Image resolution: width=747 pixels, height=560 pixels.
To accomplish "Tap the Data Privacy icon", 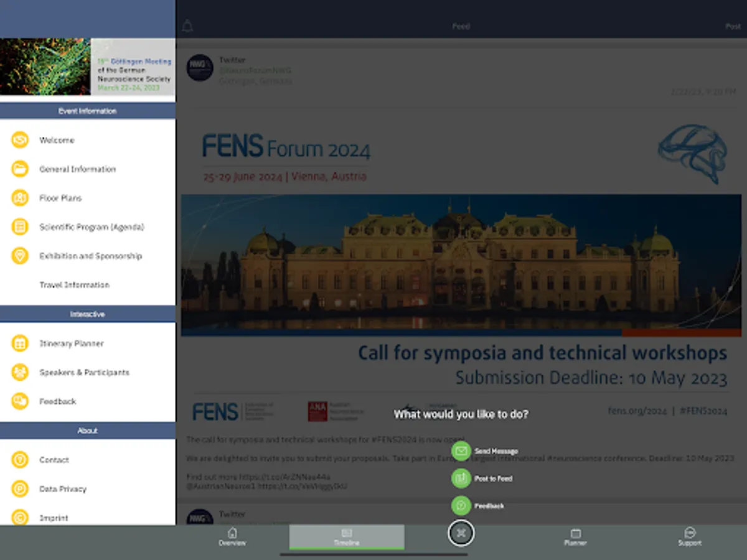I will pyautogui.click(x=20, y=488).
